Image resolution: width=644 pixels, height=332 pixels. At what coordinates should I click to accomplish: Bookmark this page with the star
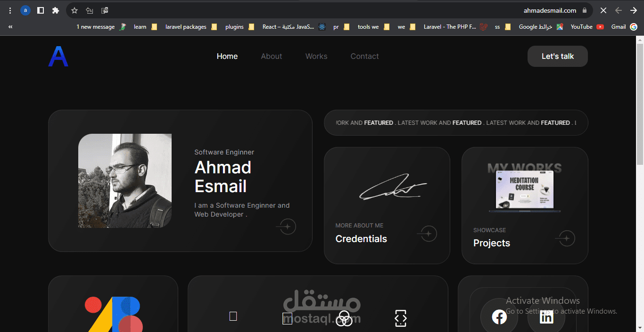coord(74,10)
